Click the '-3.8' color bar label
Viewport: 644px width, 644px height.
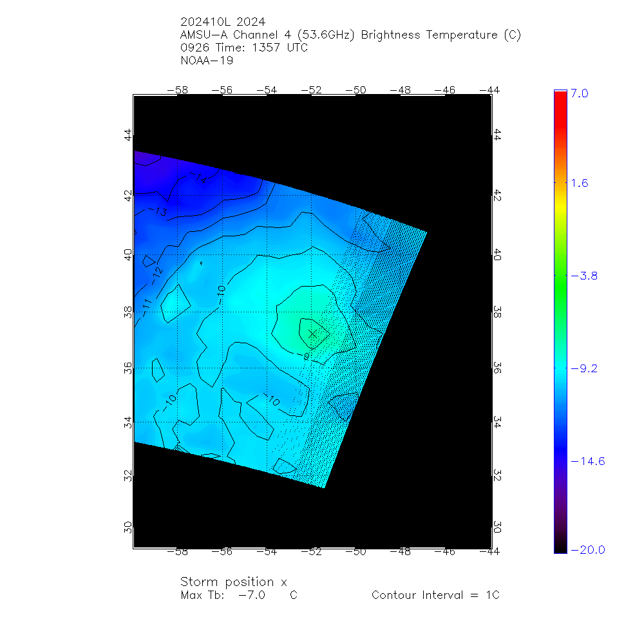pyautogui.click(x=584, y=276)
